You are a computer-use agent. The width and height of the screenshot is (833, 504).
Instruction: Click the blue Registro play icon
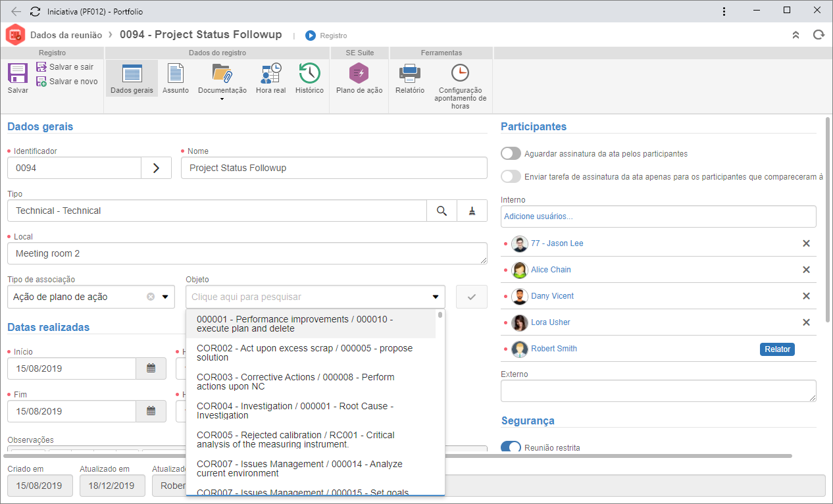tap(311, 36)
